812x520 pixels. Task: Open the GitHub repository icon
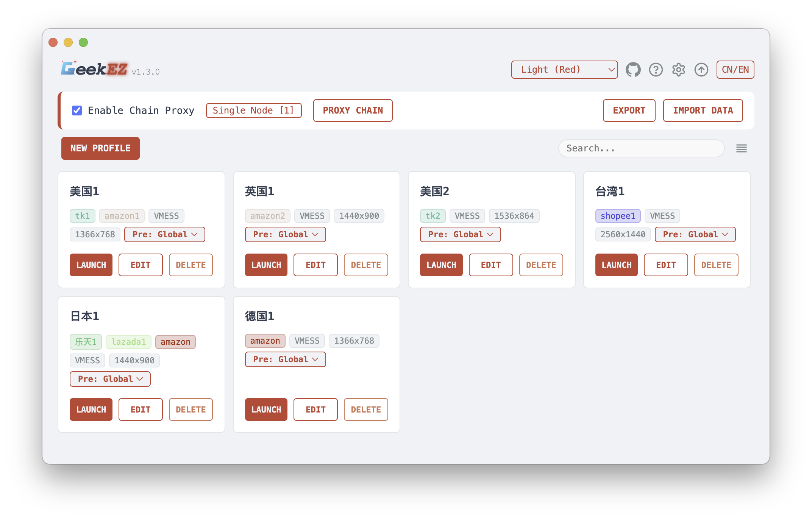click(x=633, y=70)
